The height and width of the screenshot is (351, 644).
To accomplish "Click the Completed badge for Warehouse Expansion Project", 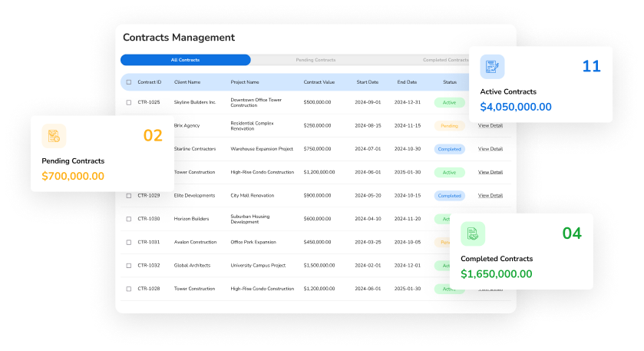I will click(x=449, y=149).
